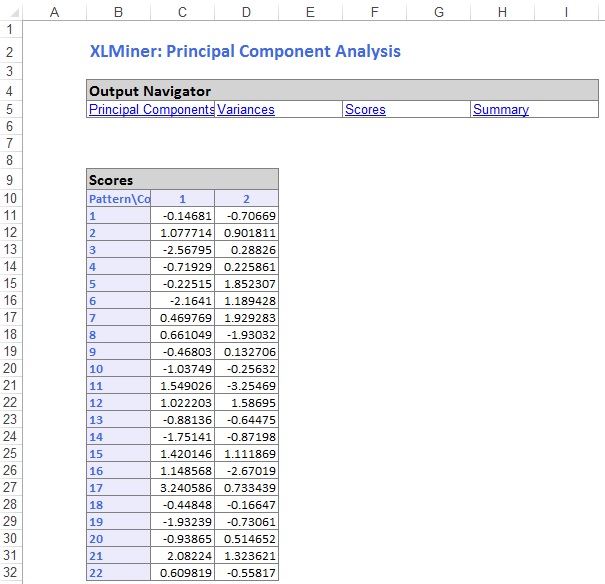Image resolution: width=605 pixels, height=584 pixels.
Task: Select column C header
Action: (x=182, y=12)
